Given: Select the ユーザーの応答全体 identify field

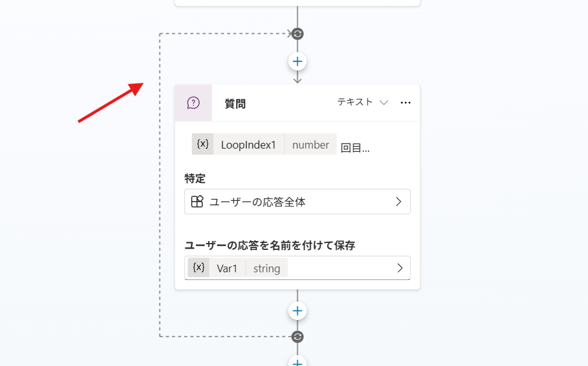Looking at the screenshot, I should coord(297,201).
